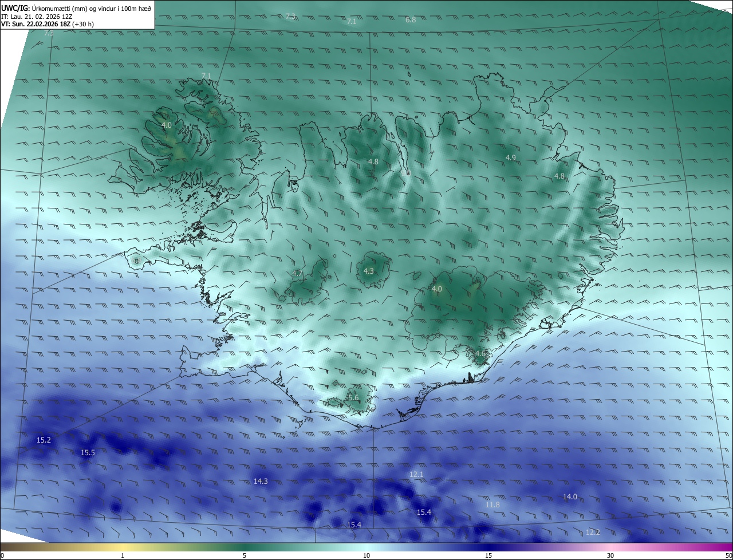This screenshot has width=733, height=560.
Task: Click the 4.3 value label on Hofsjökull glacier
Action: pyautogui.click(x=369, y=271)
